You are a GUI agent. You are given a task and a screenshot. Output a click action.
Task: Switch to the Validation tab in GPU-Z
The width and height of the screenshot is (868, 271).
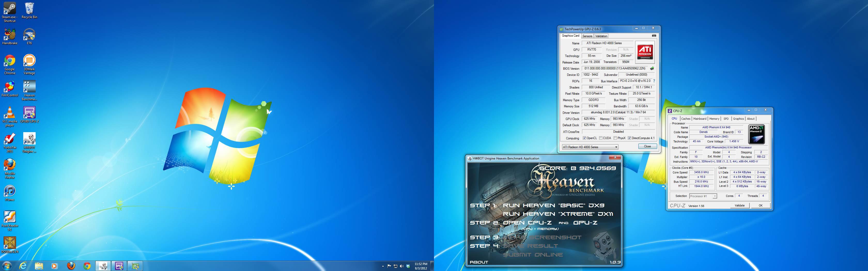(x=601, y=36)
